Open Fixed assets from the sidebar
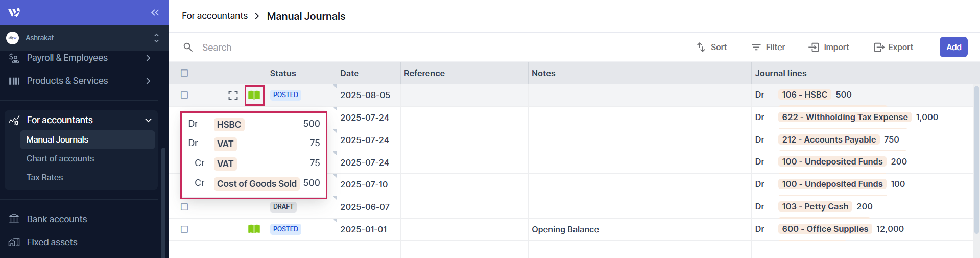This screenshot has width=980, height=258. point(52,242)
